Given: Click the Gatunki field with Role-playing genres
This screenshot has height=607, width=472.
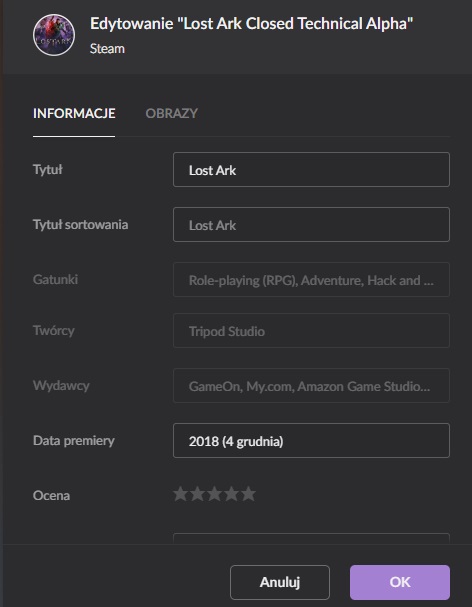Looking at the screenshot, I should point(311,279).
